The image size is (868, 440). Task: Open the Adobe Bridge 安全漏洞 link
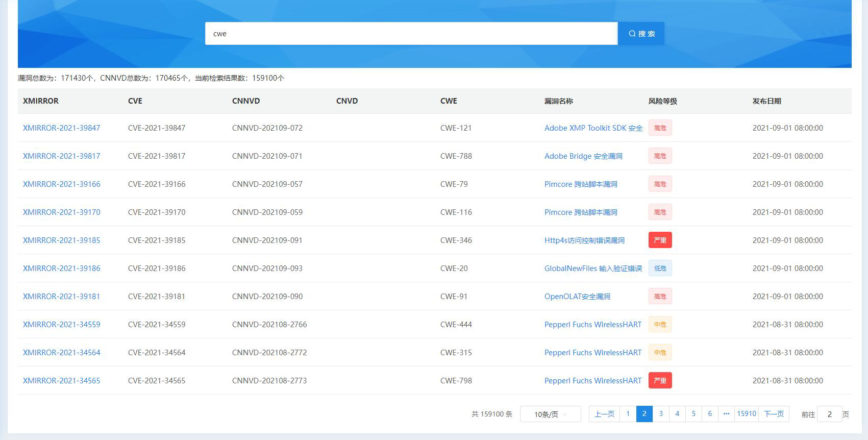(x=583, y=156)
